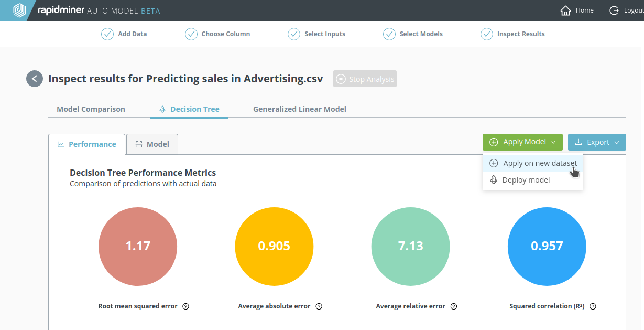Click the Home house icon

pos(565,10)
